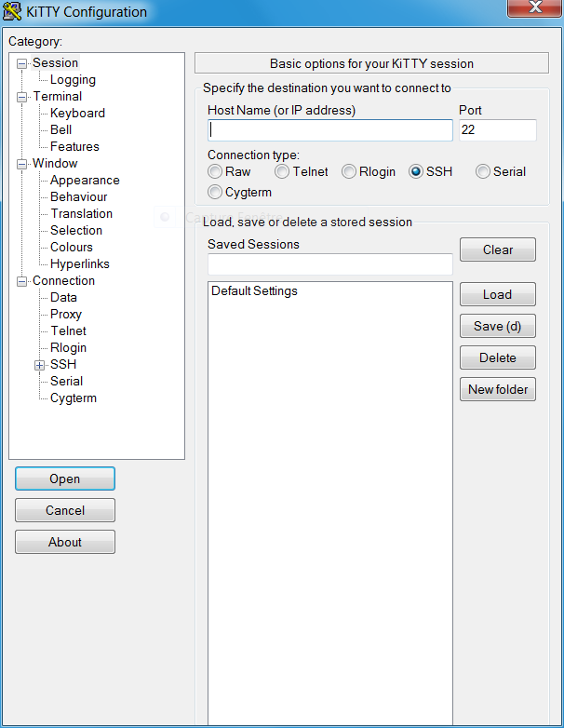Open the Hyperlinks category
Image resolution: width=564 pixels, height=728 pixels.
80,263
